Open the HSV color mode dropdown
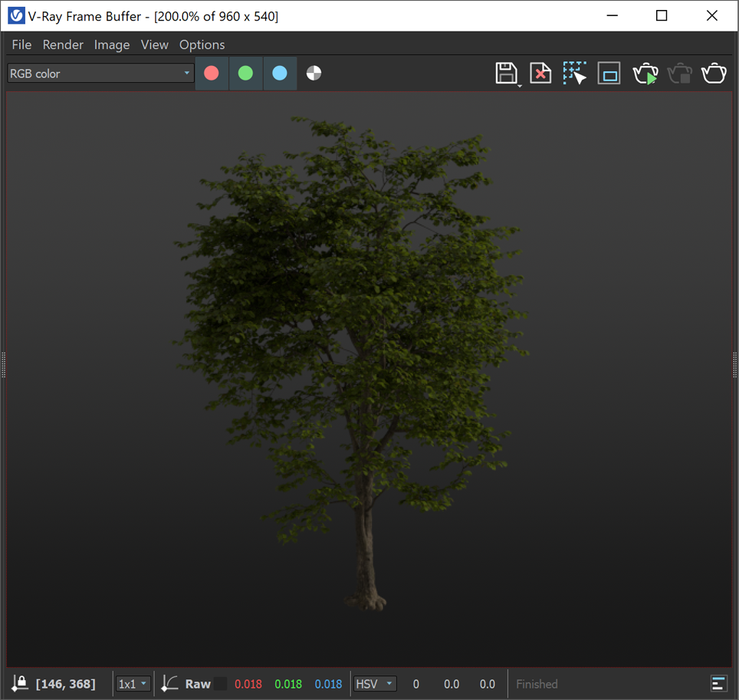Screen dimensions: 739x700 pyautogui.click(x=375, y=683)
